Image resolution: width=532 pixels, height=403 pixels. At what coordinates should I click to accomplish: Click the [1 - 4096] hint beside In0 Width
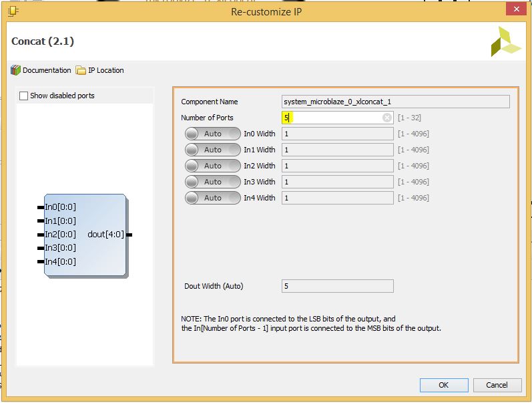tap(413, 134)
